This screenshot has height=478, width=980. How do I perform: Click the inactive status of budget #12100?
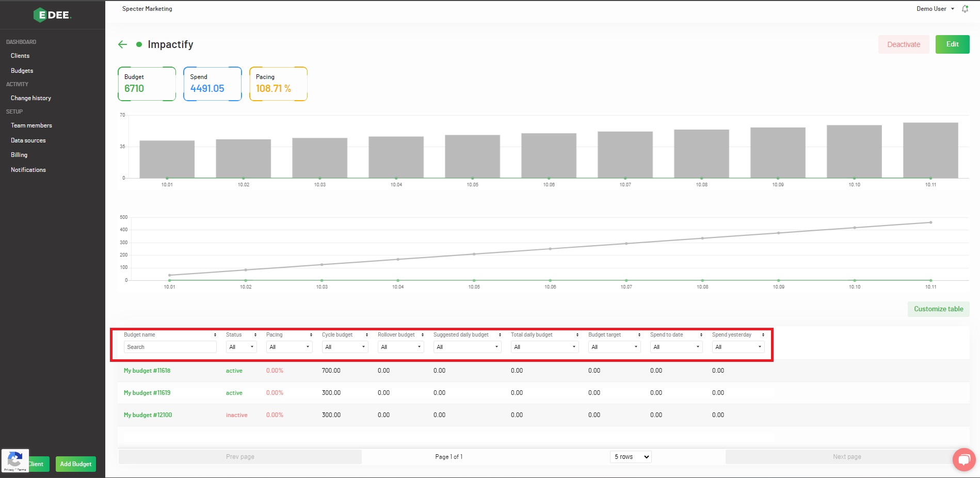236,415
